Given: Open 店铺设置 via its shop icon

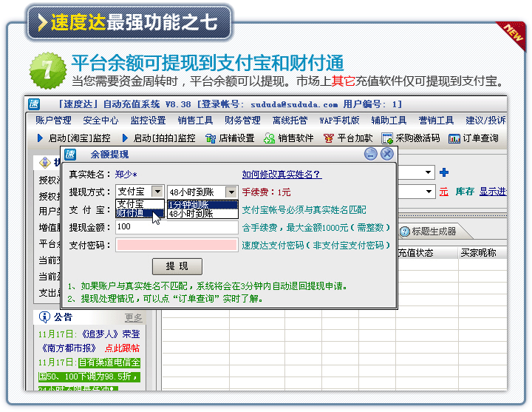Looking at the screenshot, I should coord(211,138).
